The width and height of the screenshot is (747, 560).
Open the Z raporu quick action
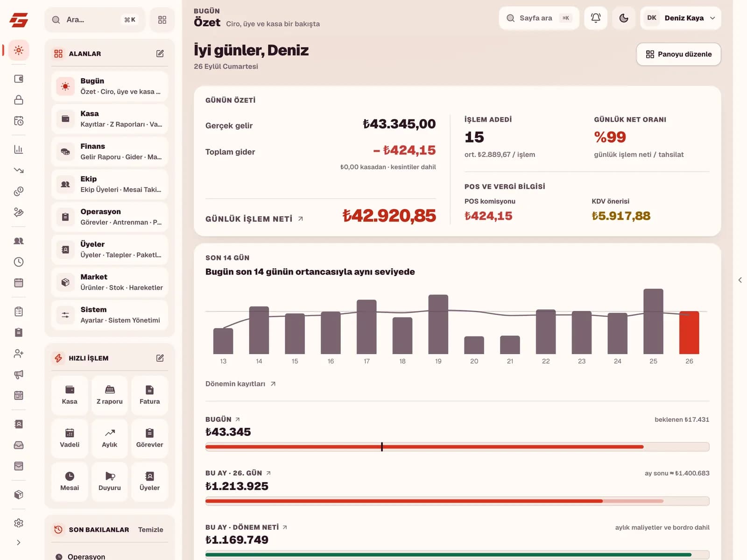(x=110, y=395)
